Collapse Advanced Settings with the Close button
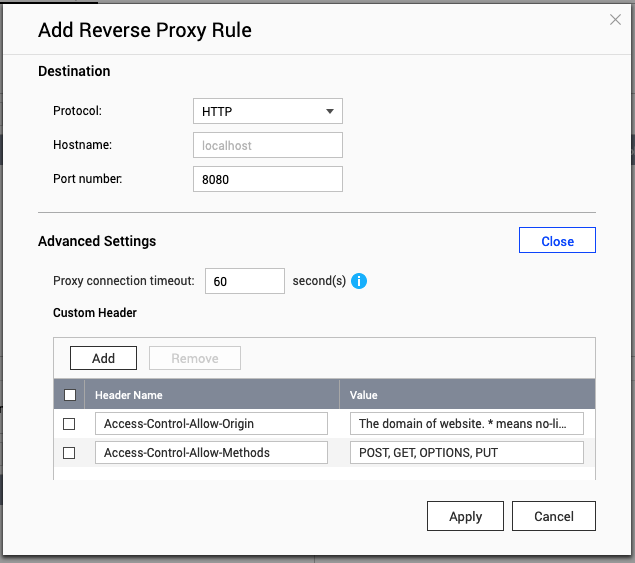 pyautogui.click(x=557, y=241)
